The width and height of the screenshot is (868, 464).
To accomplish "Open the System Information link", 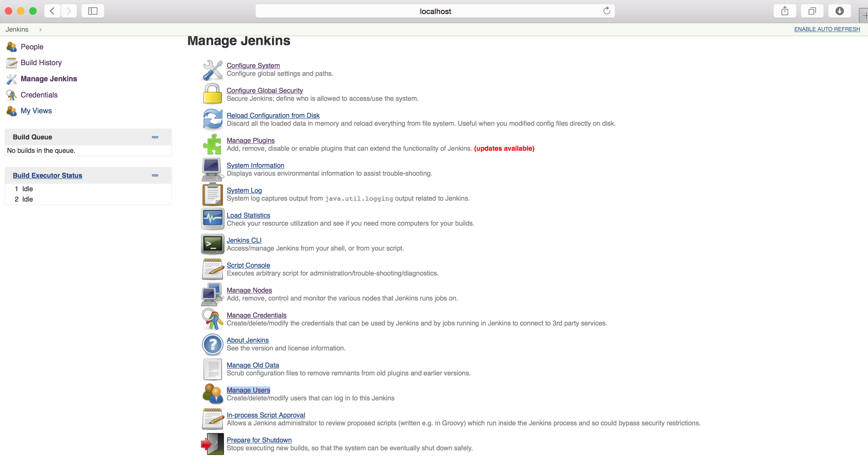I will [x=255, y=165].
